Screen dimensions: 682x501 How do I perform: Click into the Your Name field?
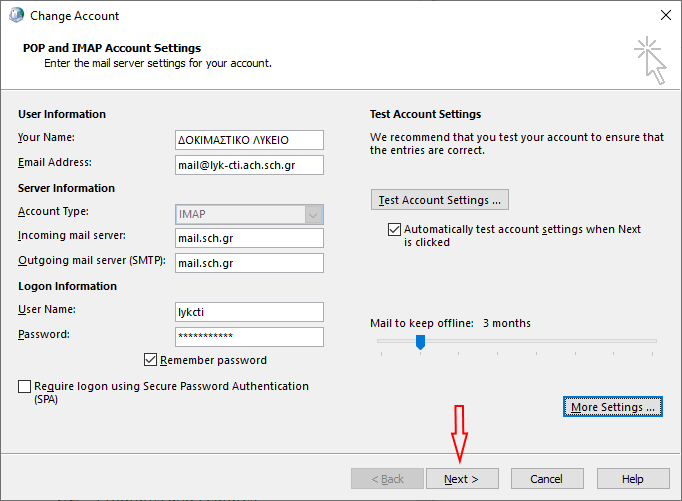[x=249, y=140]
